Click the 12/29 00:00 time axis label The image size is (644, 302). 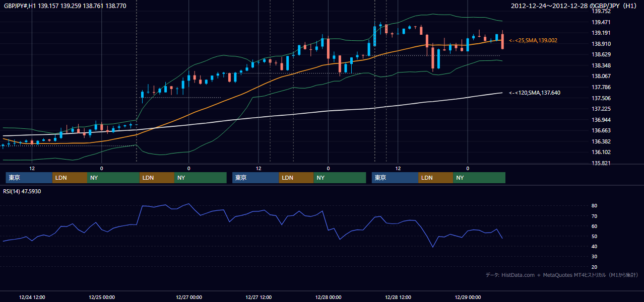tap(468, 297)
